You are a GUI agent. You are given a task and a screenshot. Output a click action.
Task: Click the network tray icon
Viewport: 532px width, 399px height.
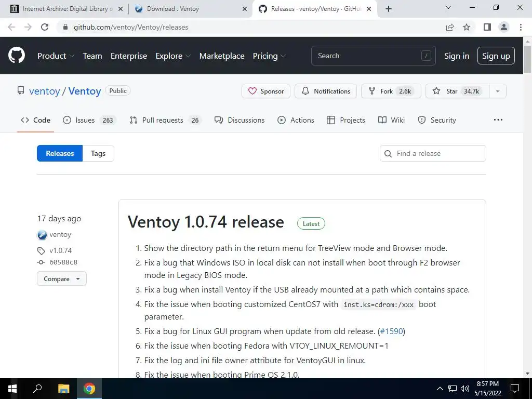pyautogui.click(x=453, y=389)
